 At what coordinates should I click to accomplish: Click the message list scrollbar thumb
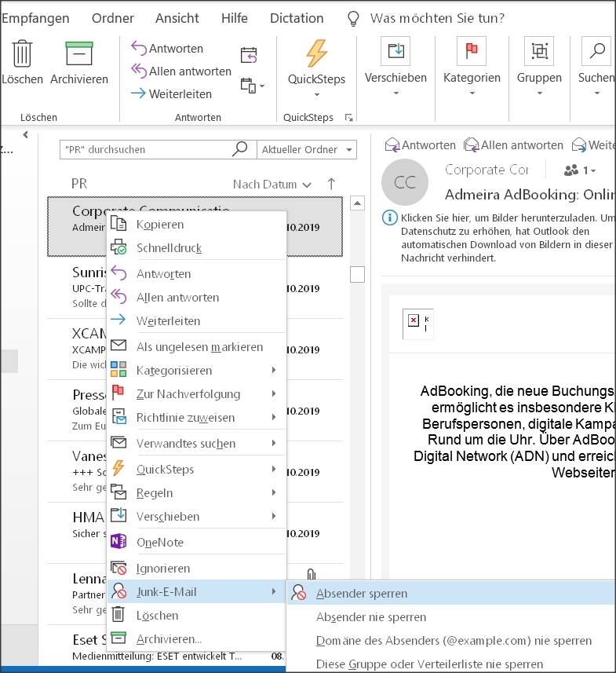click(x=357, y=274)
